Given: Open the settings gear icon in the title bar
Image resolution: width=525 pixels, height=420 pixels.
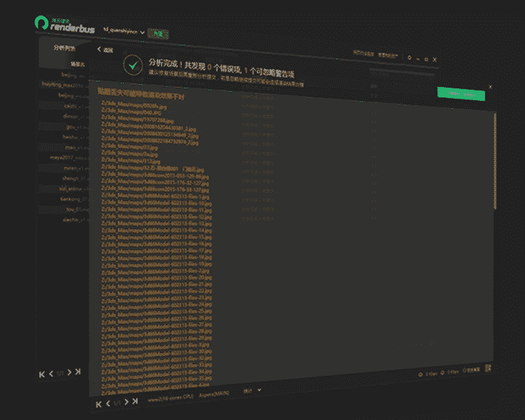Looking at the screenshot, I should [409, 57].
